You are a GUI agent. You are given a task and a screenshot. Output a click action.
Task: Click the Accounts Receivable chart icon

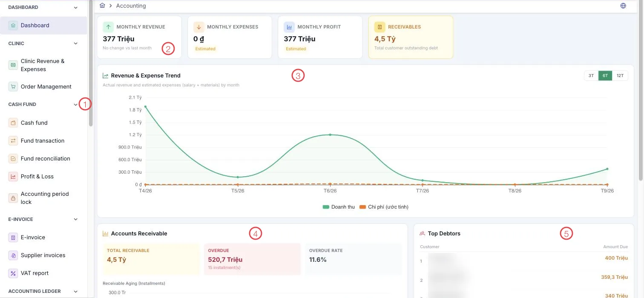tap(105, 234)
